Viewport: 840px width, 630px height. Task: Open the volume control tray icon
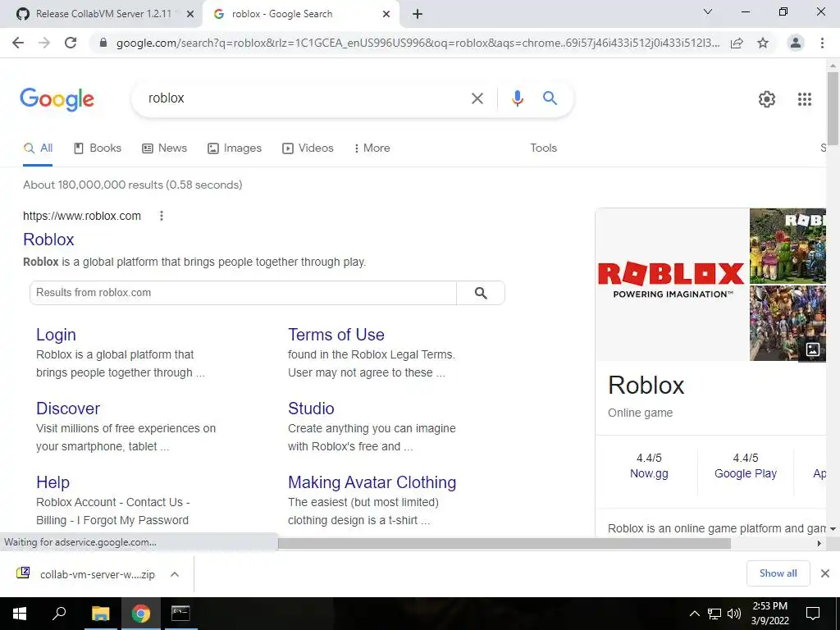(734, 614)
